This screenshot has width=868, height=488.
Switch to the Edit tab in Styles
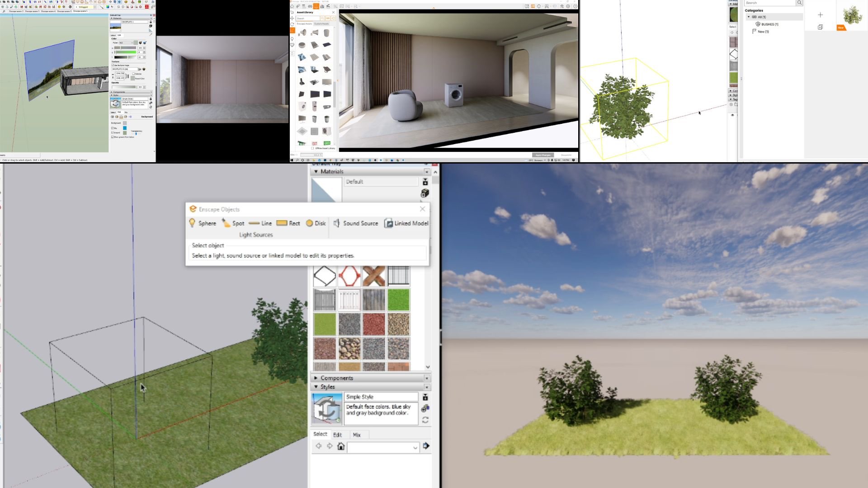click(337, 435)
